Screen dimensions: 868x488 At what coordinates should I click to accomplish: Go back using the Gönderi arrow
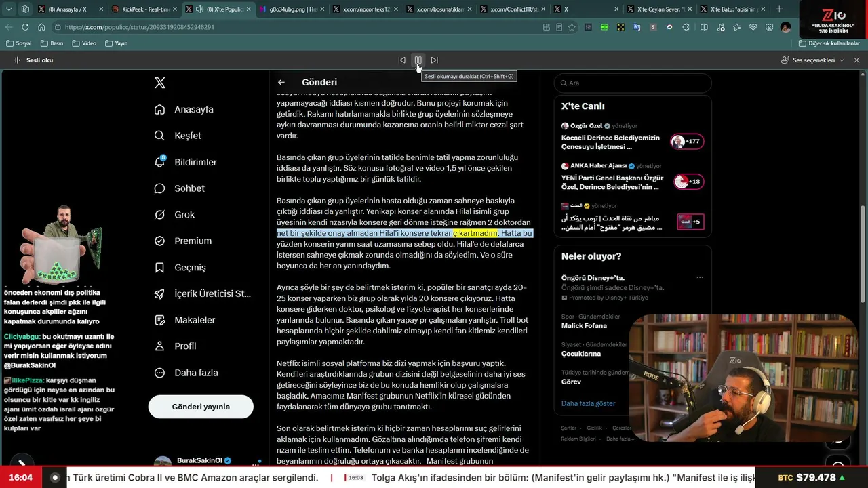[x=281, y=82]
